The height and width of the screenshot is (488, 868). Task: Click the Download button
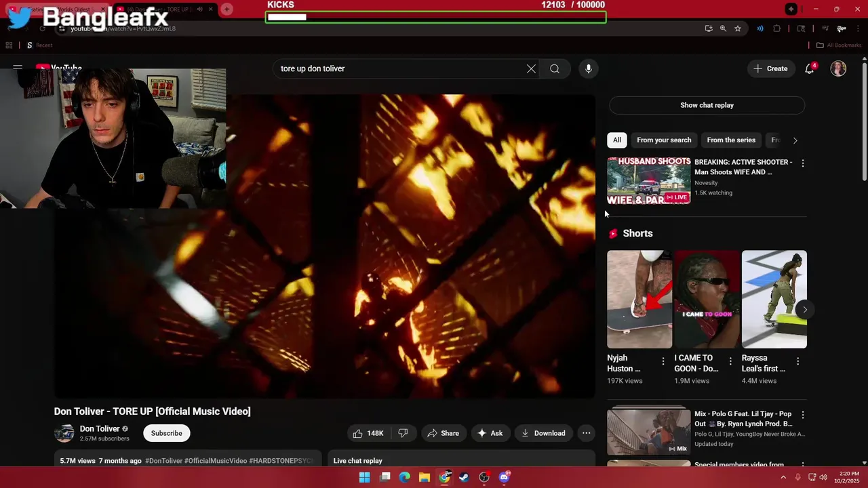[543, 433]
